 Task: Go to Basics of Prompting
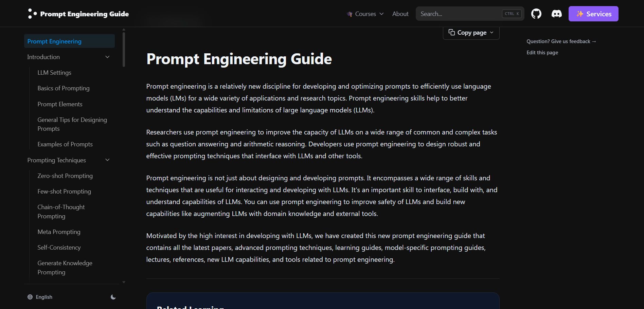(x=64, y=88)
